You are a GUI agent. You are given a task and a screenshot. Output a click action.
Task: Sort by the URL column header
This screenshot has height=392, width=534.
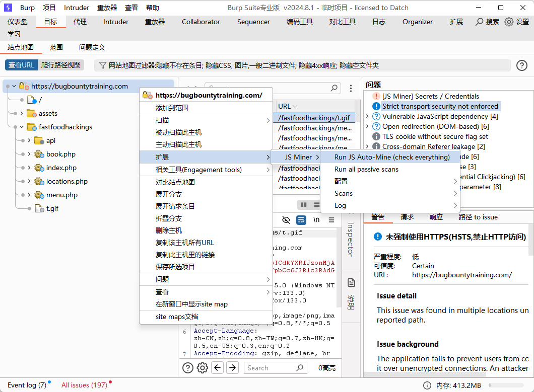pos(315,106)
